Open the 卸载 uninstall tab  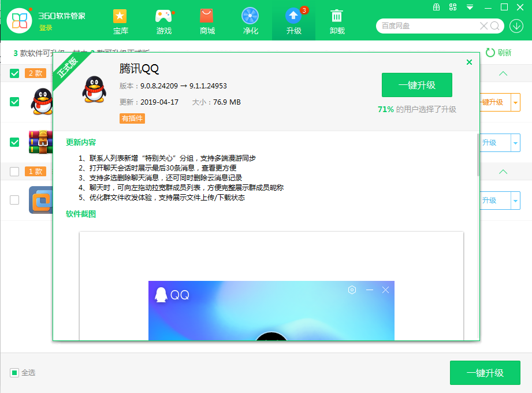tap(337, 21)
